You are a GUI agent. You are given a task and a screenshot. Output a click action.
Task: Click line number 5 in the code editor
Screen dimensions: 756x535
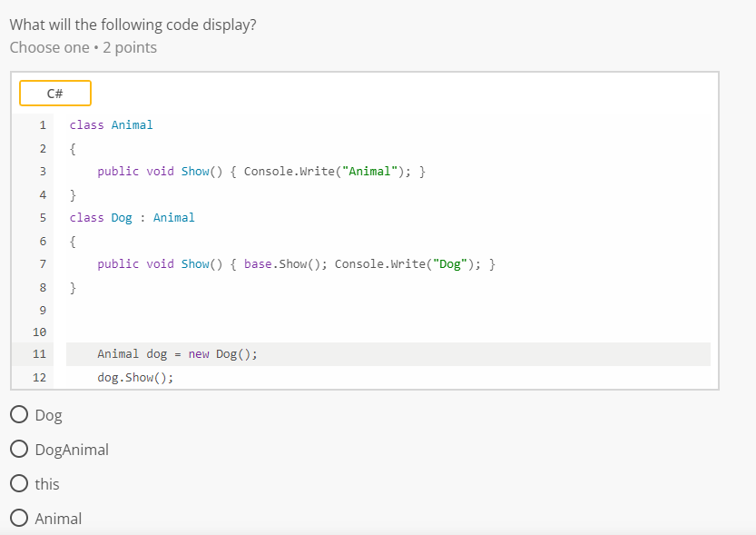(42, 217)
